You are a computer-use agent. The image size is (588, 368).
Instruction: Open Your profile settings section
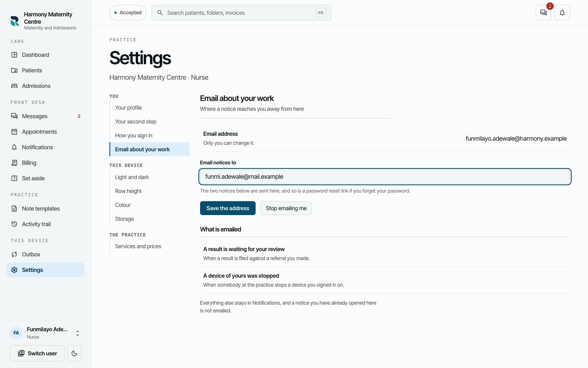point(149,108)
